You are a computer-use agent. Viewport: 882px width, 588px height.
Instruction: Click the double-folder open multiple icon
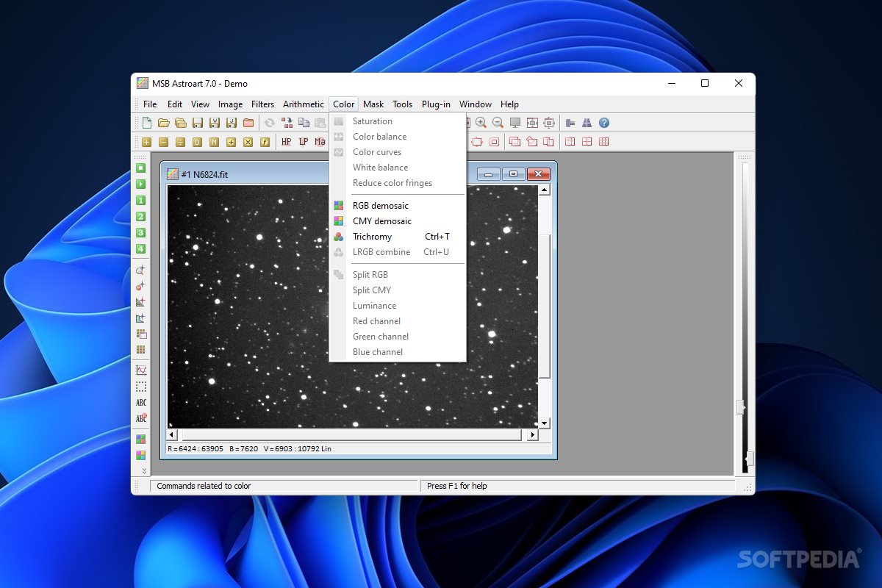click(x=180, y=123)
